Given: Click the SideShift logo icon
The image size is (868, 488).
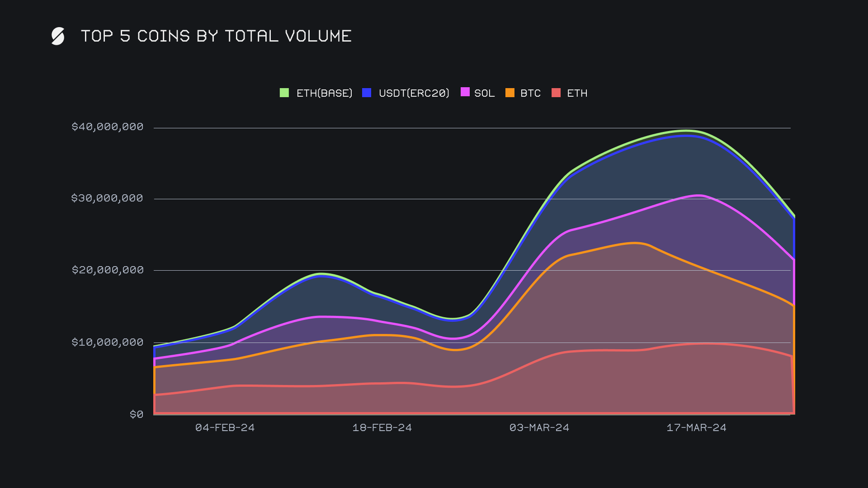Looking at the screenshot, I should point(58,36).
